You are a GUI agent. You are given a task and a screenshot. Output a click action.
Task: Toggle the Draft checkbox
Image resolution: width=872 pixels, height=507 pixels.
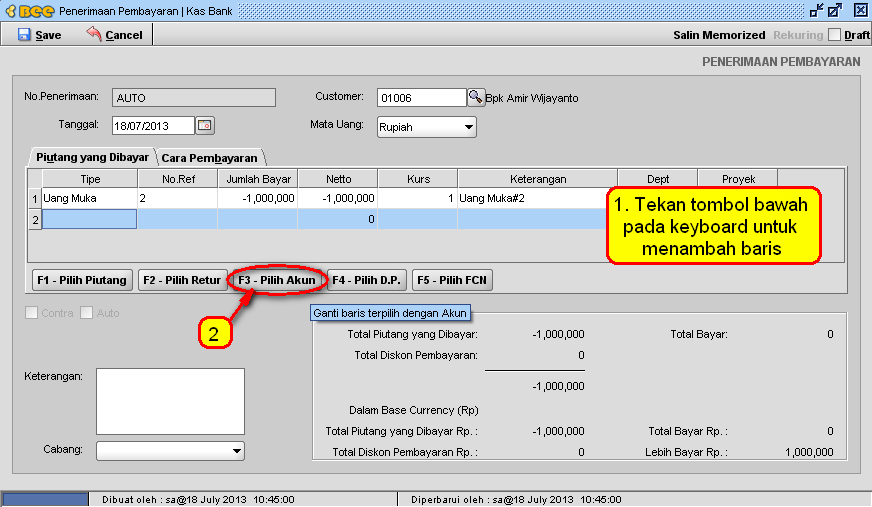point(834,34)
